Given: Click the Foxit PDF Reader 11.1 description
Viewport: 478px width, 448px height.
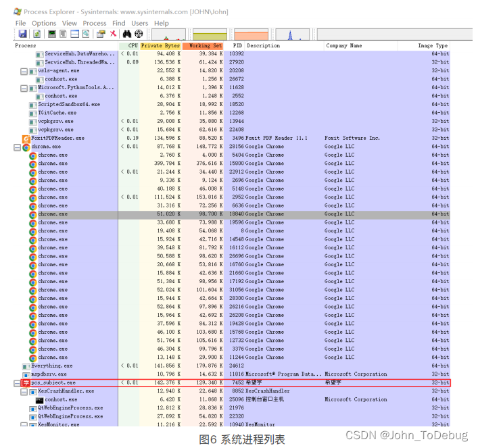Looking at the screenshot, I should click(277, 139).
